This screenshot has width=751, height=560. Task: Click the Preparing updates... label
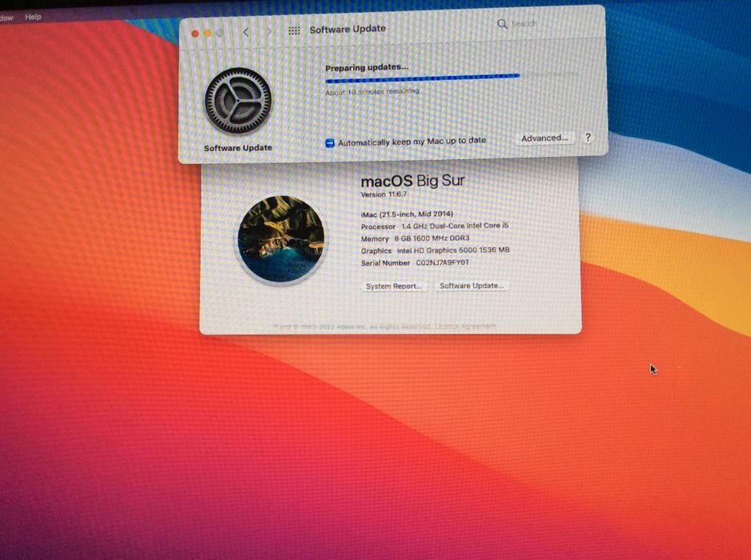(367, 67)
